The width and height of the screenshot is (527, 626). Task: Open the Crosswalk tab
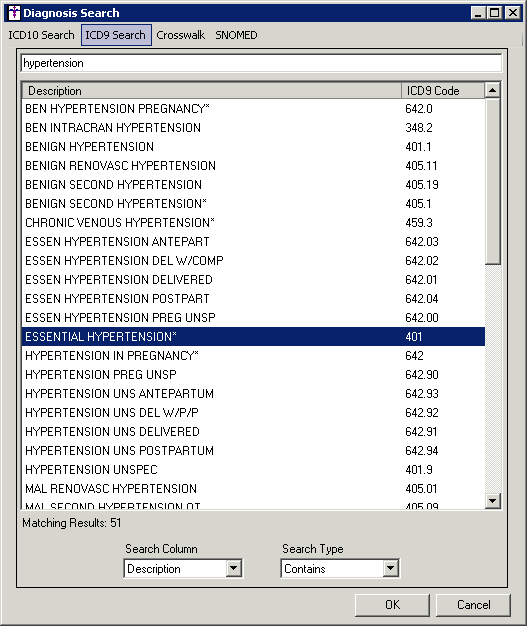tap(180, 35)
